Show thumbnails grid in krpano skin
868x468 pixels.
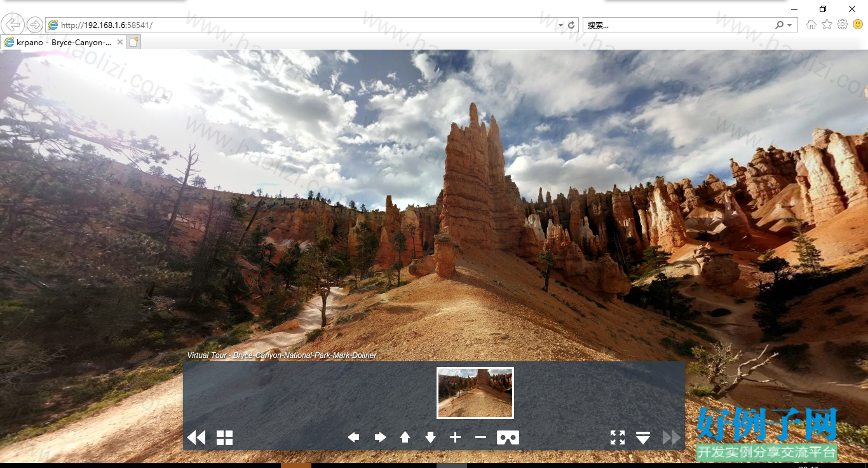click(x=225, y=437)
